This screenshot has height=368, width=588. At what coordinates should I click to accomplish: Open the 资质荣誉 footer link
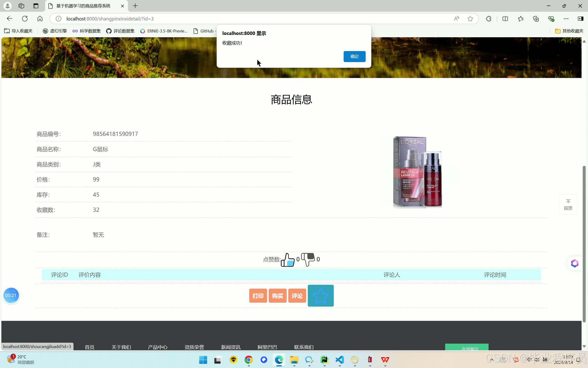[x=194, y=347]
